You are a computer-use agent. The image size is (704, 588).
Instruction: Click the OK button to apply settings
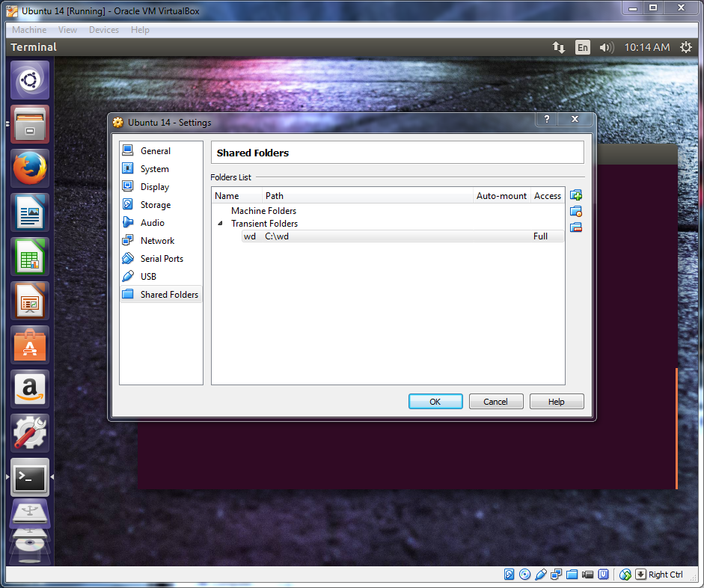(x=435, y=401)
